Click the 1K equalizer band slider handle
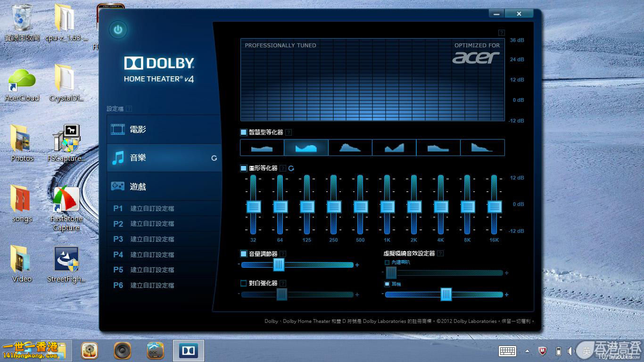The image size is (644, 362). coord(387,206)
